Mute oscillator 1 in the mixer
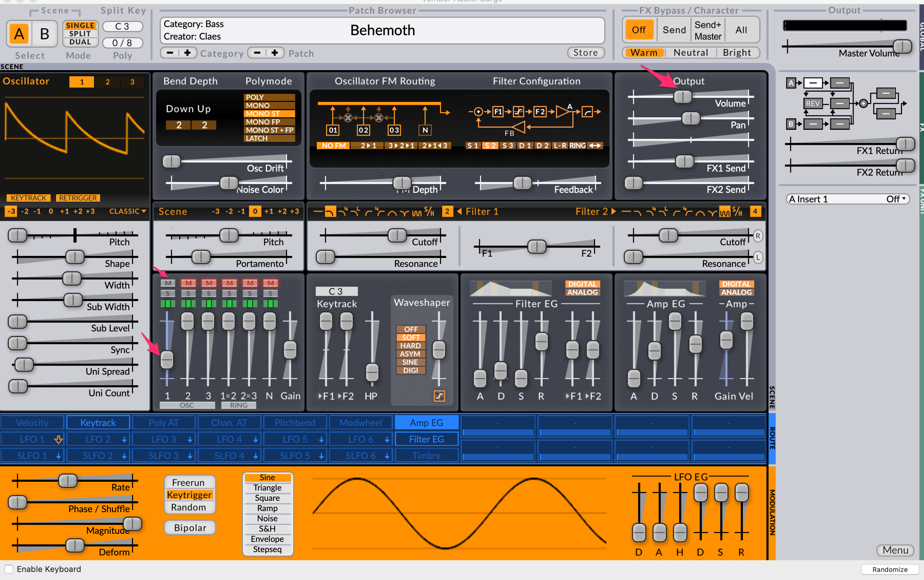The height and width of the screenshot is (580, 924). (168, 283)
